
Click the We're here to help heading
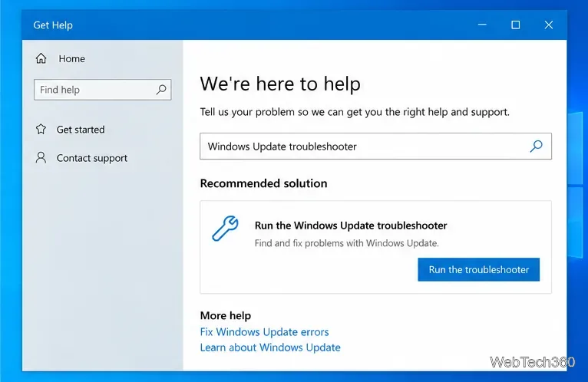point(280,84)
